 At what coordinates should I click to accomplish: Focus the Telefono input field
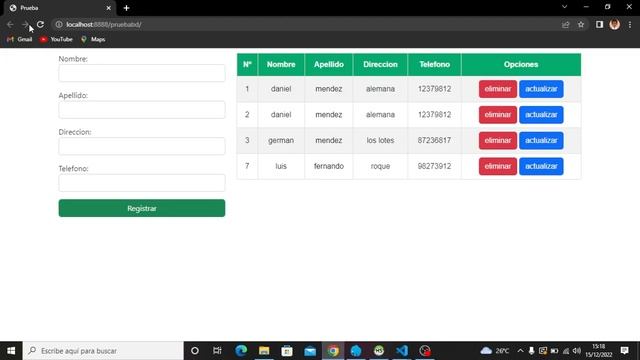coord(142,183)
